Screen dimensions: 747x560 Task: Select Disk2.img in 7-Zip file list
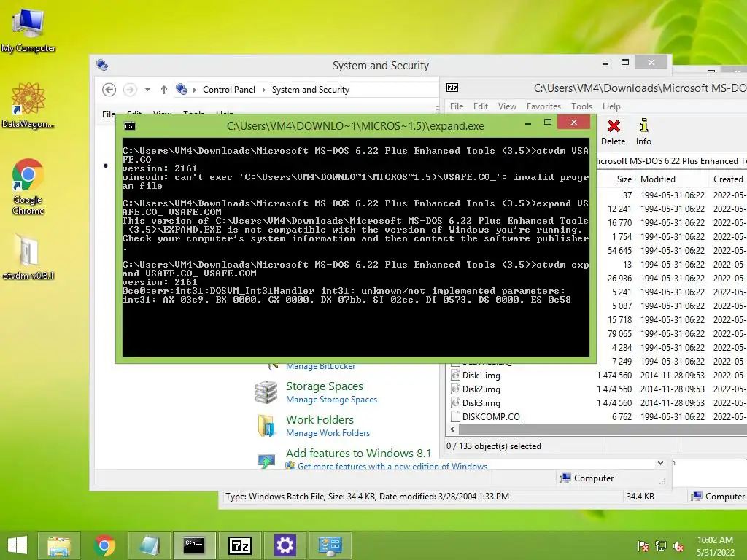pos(481,389)
